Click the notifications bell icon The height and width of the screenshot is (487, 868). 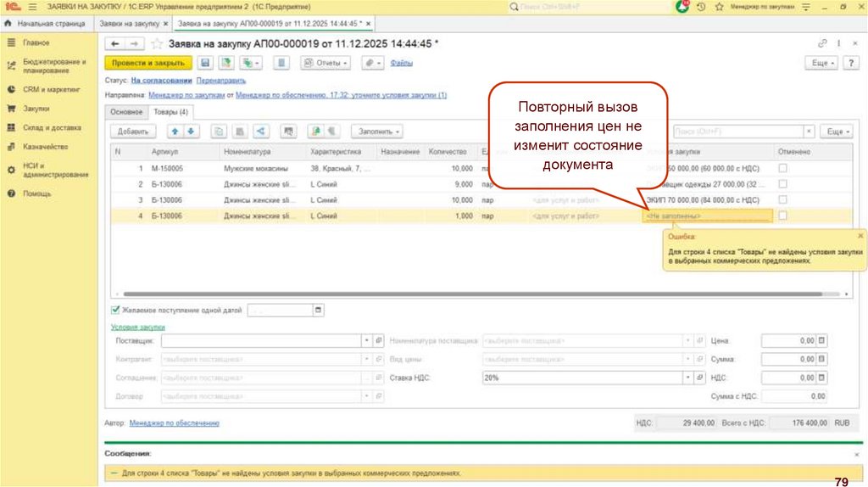click(x=682, y=6)
